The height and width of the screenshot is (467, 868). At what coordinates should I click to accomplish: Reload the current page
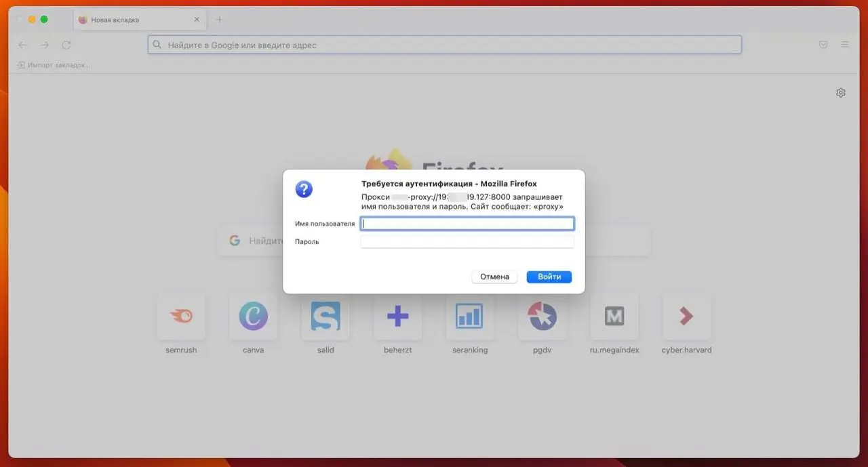66,45
